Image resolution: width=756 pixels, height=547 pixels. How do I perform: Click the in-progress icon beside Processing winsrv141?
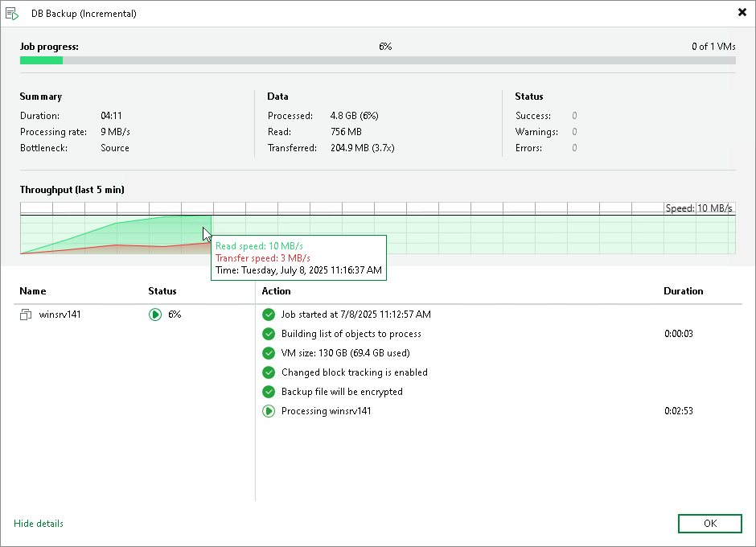[x=269, y=411]
